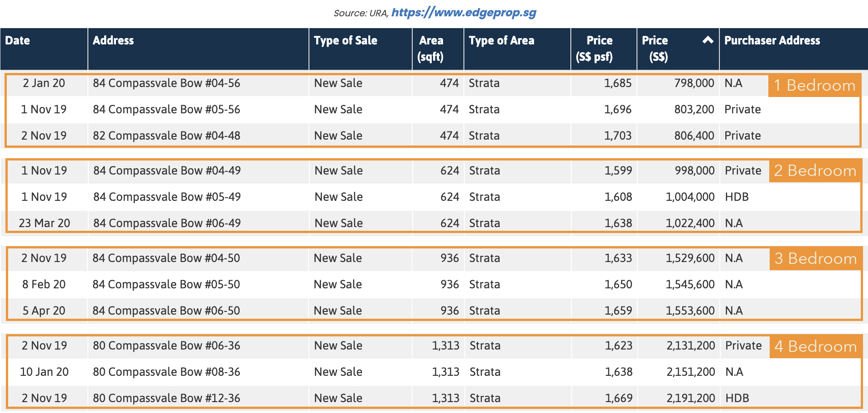Click the psf value 1,599

(x=618, y=171)
